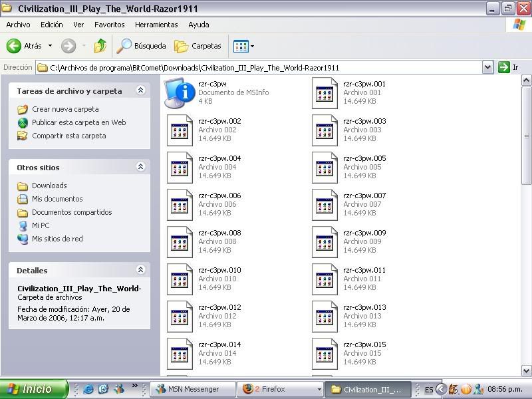Select the rzr-c3pw.006 file icon

tap(180, 205)
